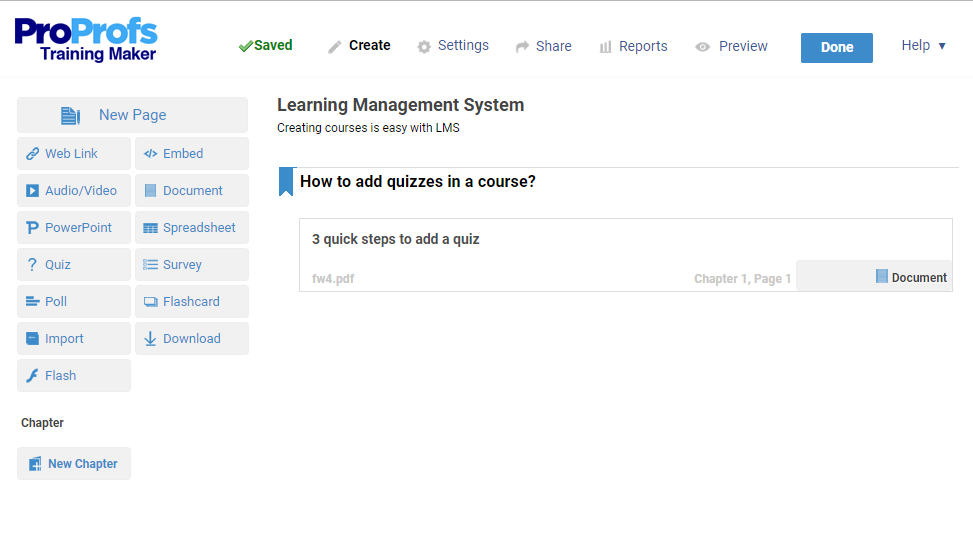Click the Quiz question mark icon
Image resolution: width=973 pixels, height=539 pixels.
tap(33, 265)
